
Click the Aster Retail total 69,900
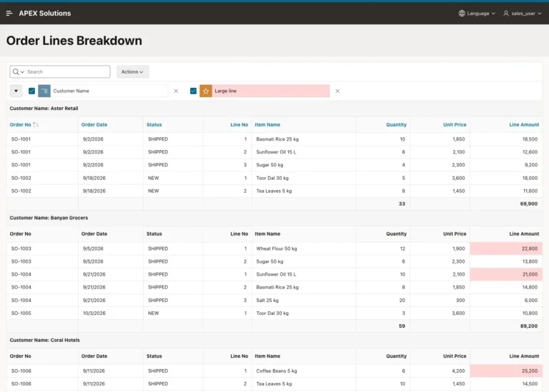point(529,204)
